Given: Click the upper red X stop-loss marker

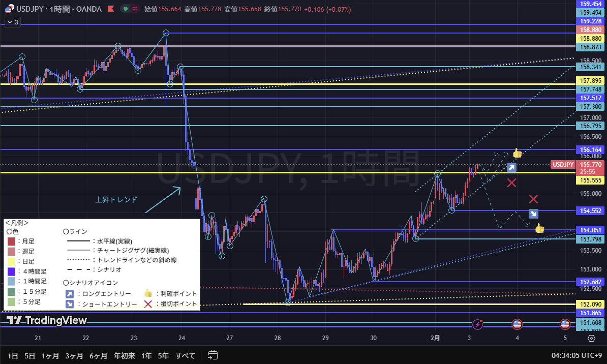Looking at the screenshot, I should [x=511, y=183].
